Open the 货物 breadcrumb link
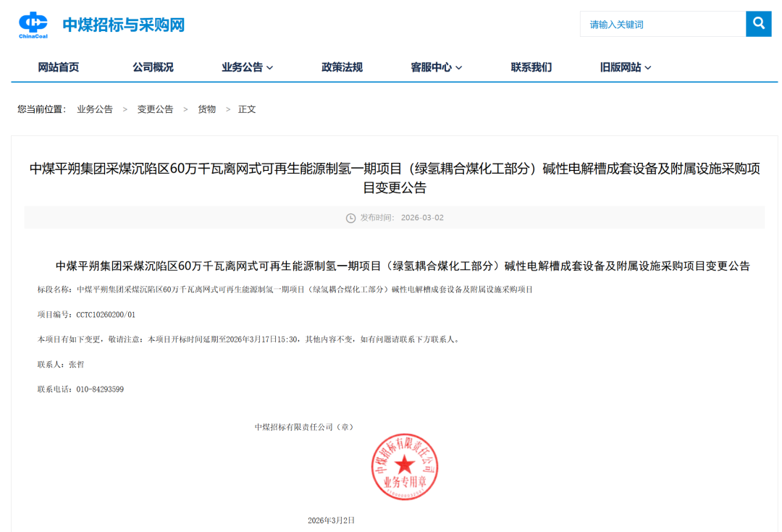Viewport: 782px width, 532px height. pos(206,109)
